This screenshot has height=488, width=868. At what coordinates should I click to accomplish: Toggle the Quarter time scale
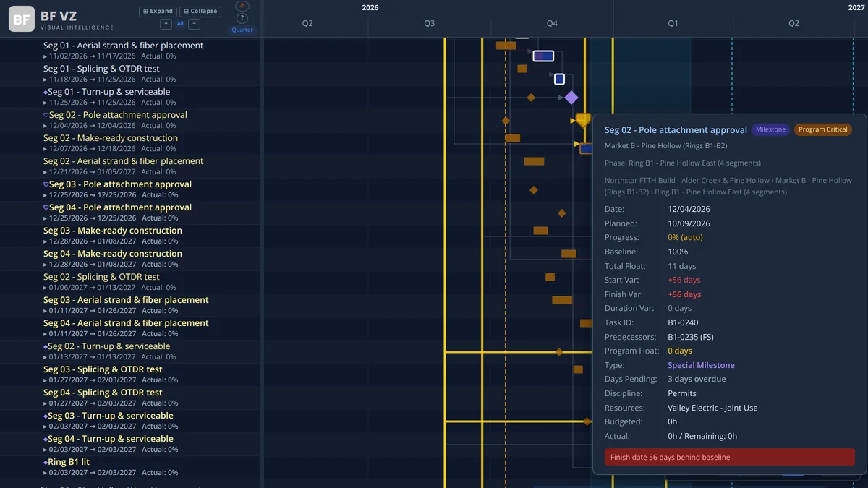[242, 30]
